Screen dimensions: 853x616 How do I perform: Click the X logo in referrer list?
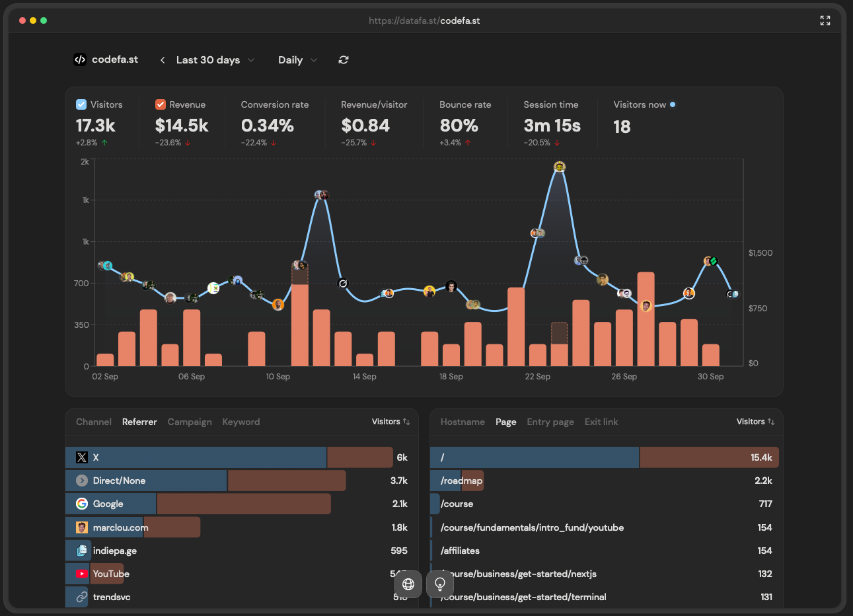tap(82, 457)
